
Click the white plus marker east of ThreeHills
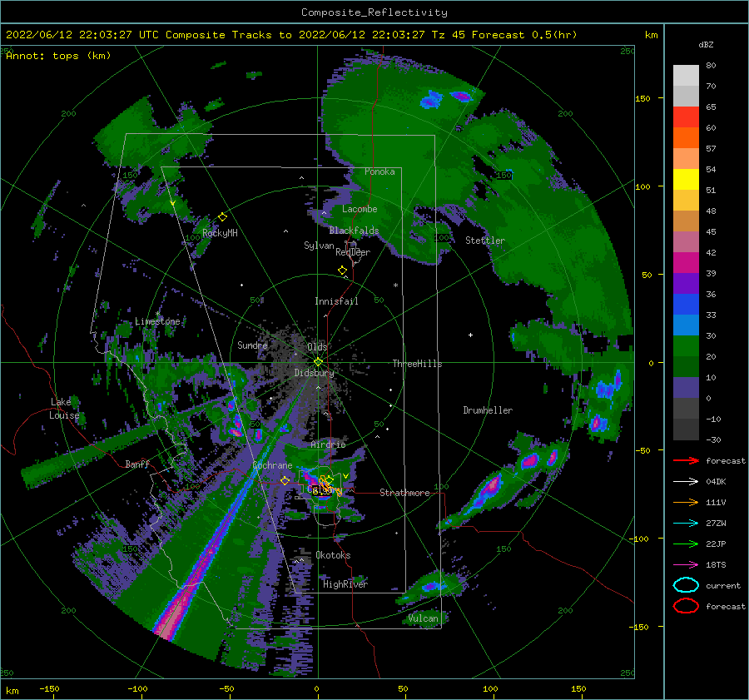point(470,335)
